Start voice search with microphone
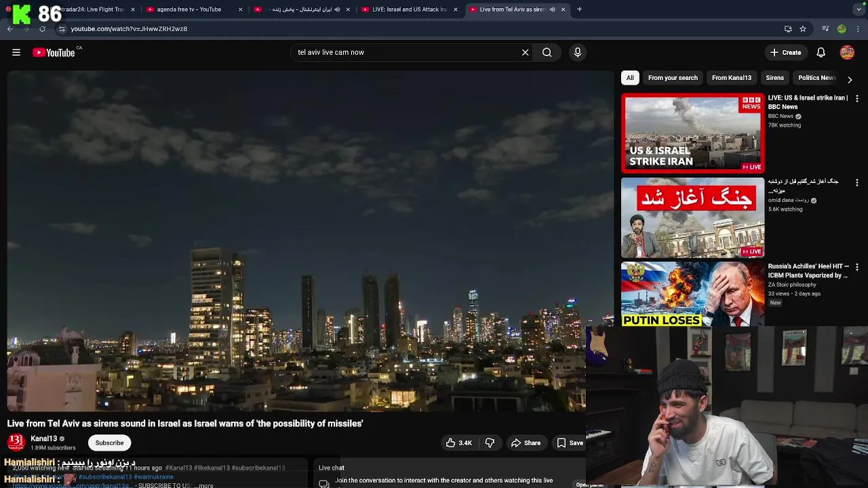 [578, 52]
